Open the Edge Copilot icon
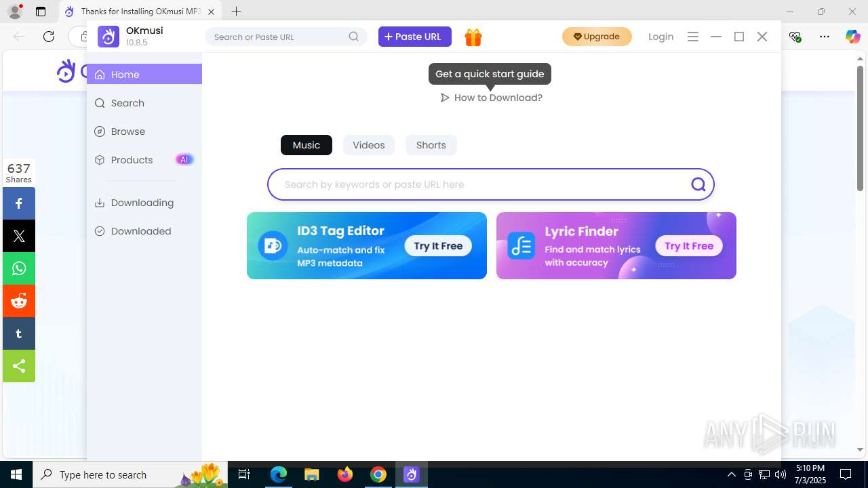The width and height of the screenshot is (868, 488). (852, 37)
